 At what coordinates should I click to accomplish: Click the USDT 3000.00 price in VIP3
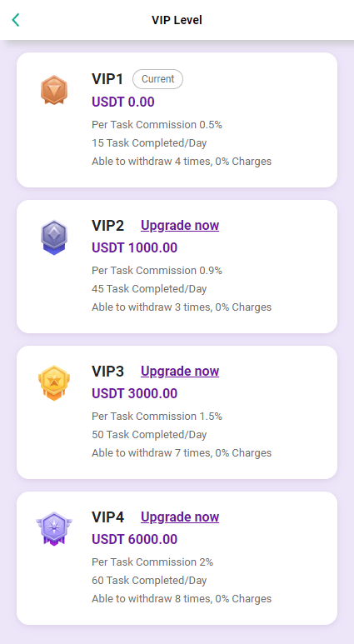(135, 393)
